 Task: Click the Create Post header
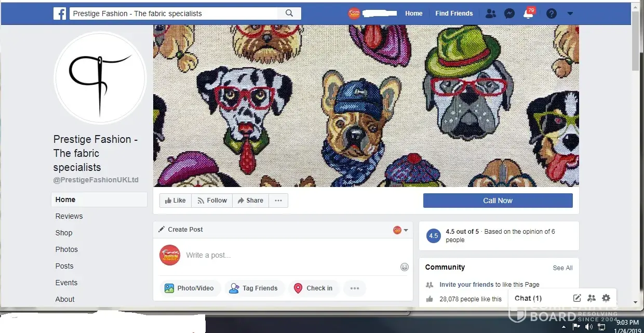point(181,230)
